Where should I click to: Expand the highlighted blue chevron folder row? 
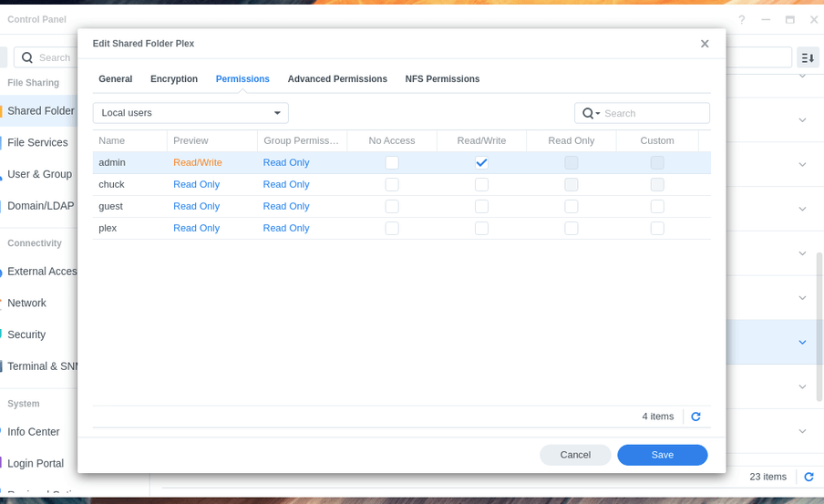pos(802,342)
